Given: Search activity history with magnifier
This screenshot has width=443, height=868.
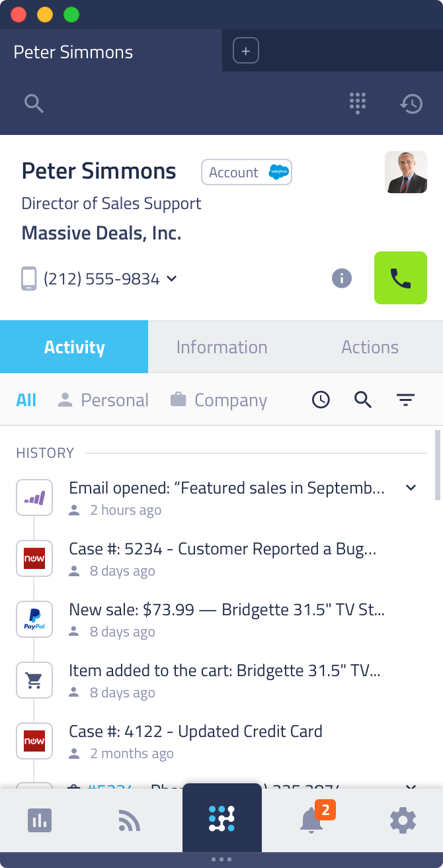Looking at the screenshot, I should 363,400.
